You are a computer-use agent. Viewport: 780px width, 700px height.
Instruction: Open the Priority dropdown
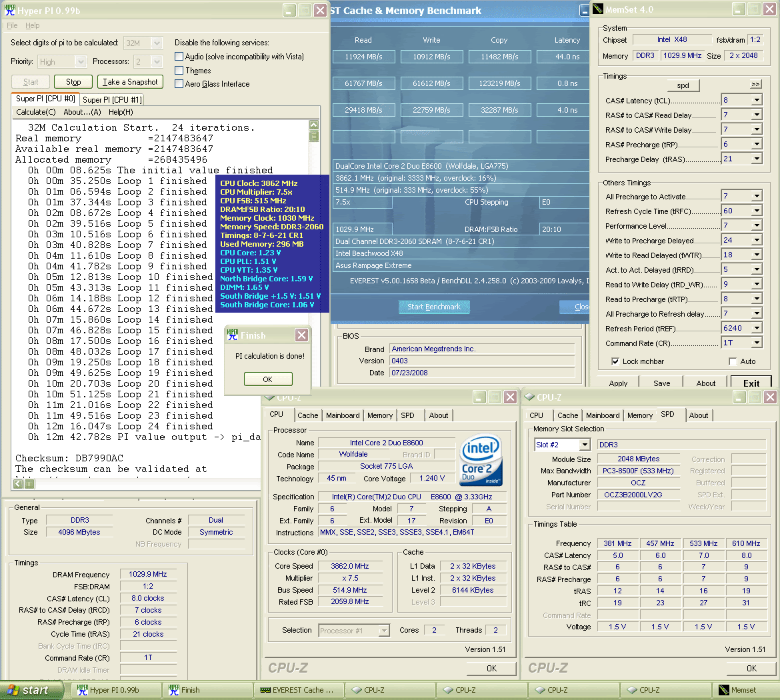(x=81, y=62)
